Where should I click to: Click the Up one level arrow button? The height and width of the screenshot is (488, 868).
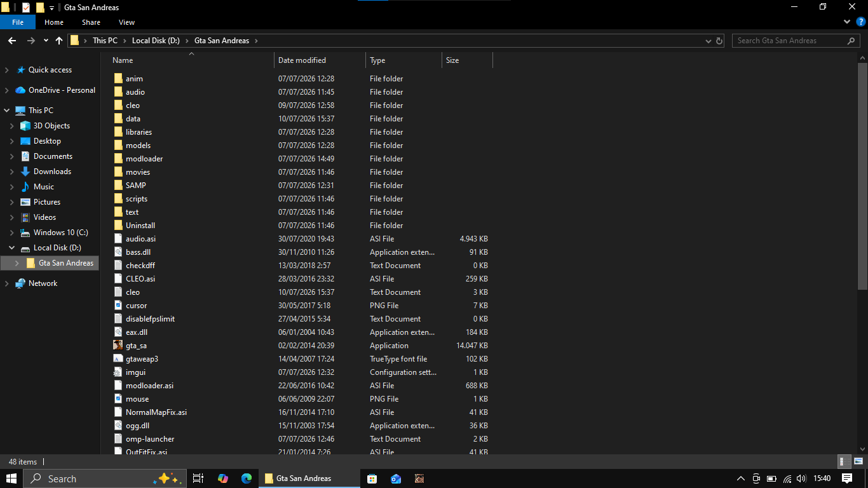pyautogui.click(x=59, y=41)
